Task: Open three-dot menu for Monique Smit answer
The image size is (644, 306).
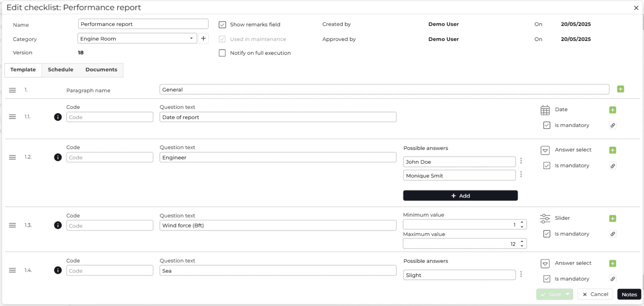Action: coord(521,175)
